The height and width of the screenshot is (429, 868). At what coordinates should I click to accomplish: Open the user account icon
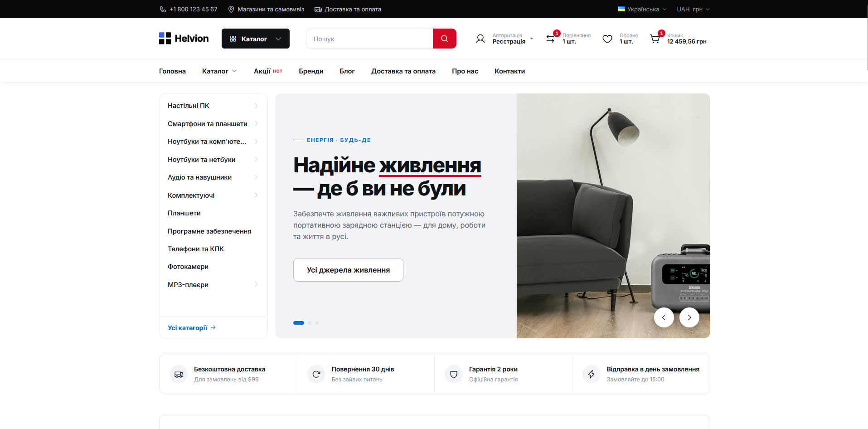click(480, 39)
